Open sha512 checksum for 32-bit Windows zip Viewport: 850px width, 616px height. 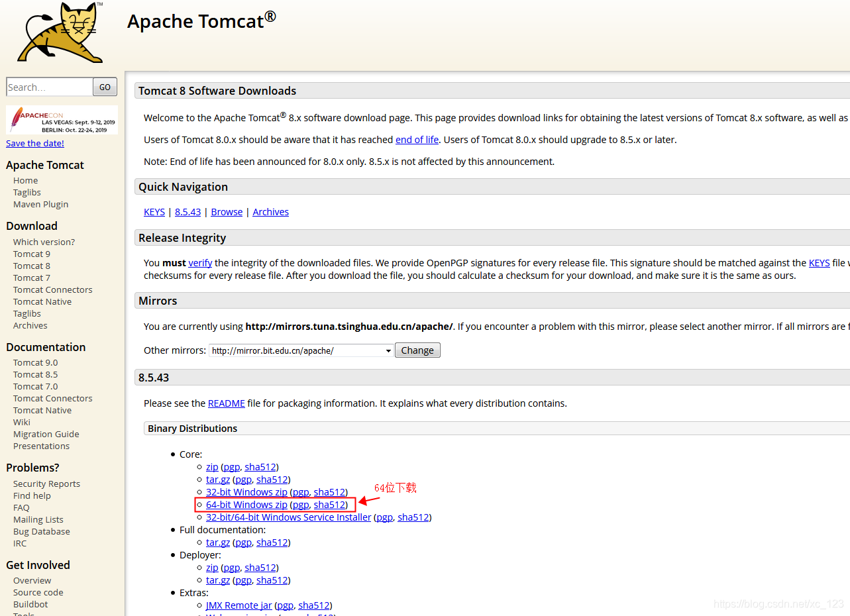coord(329,492)
